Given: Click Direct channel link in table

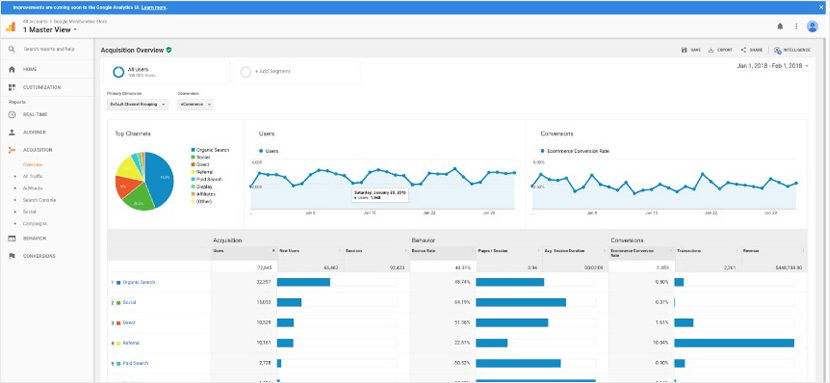Looking at the screenshot, I should [x=129, y=323].
